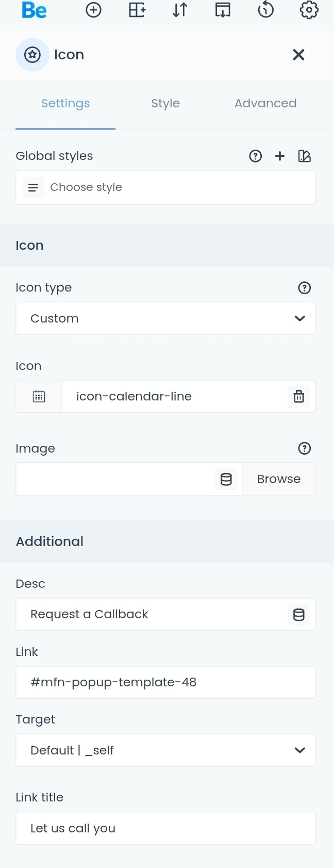This screenshot has height=868, width=334.
Task: Switch to the Style tab
Action: click(165, 103)
